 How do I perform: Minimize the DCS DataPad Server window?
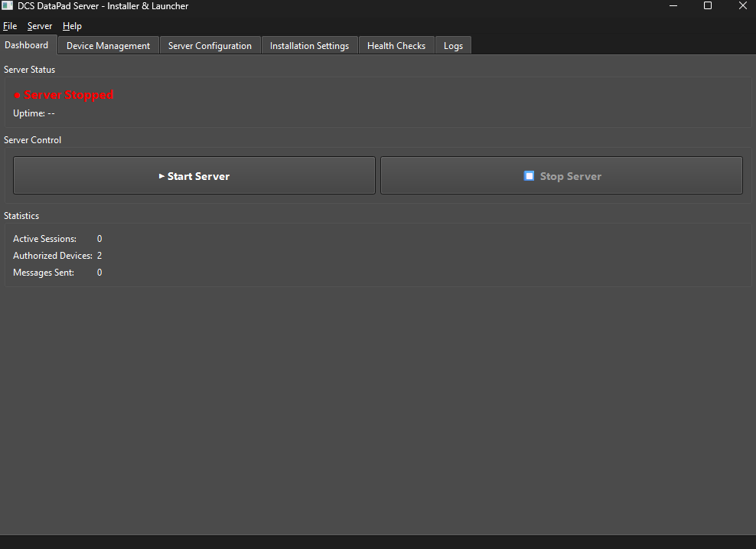tap(673, 6)
